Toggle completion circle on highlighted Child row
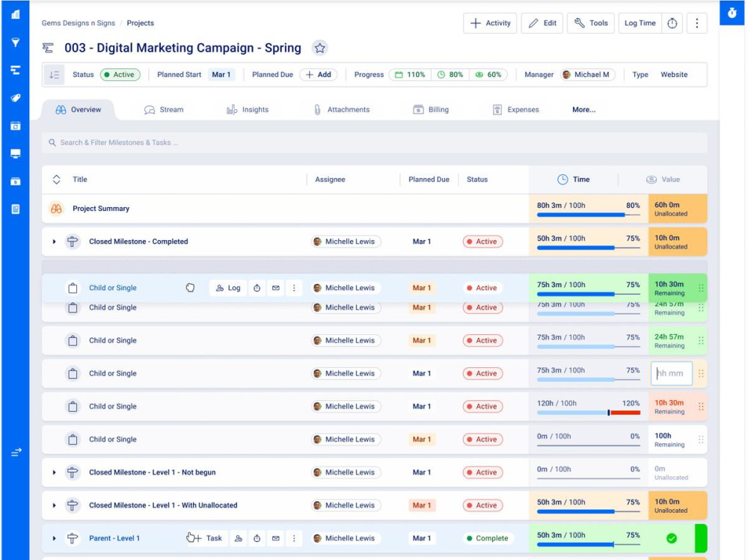Viewport: 748px width, 560px height. (190, 288)
